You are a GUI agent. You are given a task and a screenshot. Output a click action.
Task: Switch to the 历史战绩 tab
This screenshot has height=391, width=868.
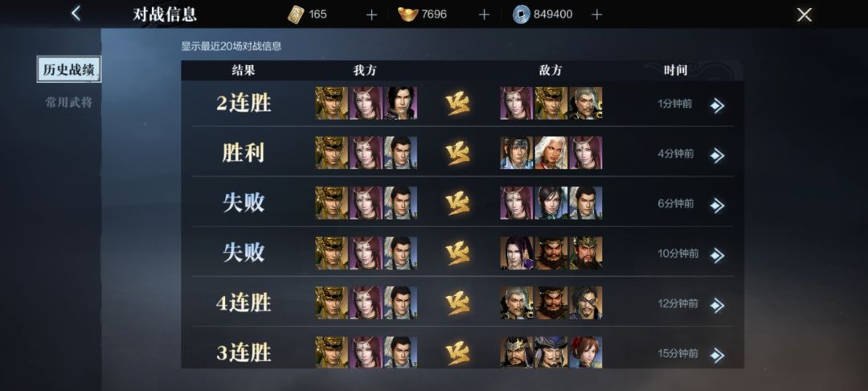click(x=68, y=69)
